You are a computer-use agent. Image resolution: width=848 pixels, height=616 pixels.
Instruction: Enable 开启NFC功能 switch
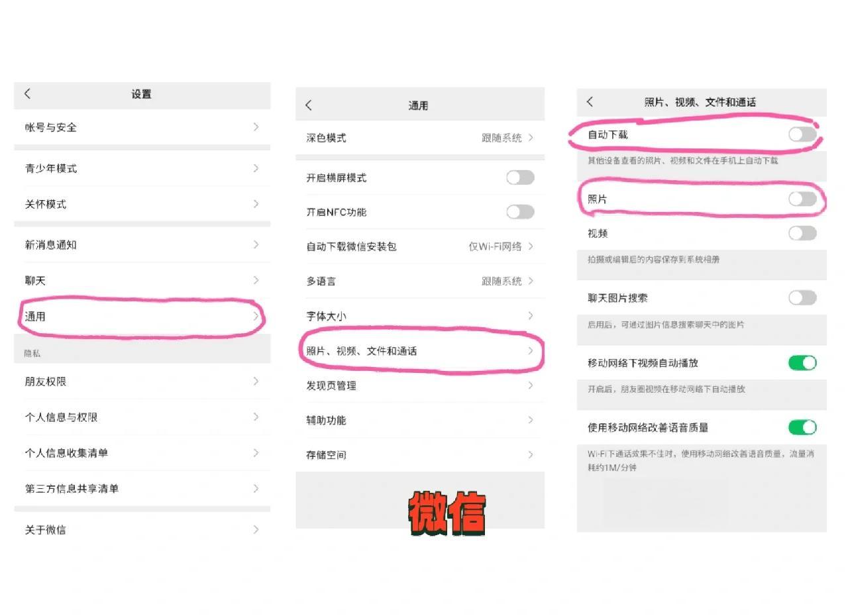coord(520,212)
